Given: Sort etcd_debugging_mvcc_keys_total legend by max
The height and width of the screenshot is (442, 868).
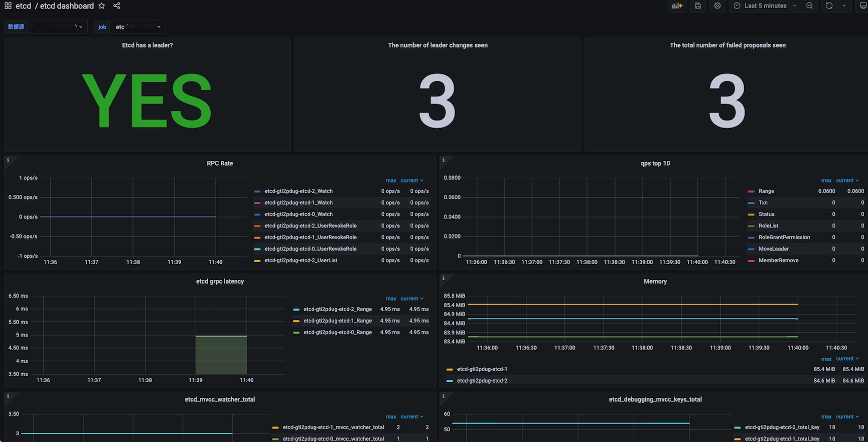Looking at the screenshot, I should [826, 417].
